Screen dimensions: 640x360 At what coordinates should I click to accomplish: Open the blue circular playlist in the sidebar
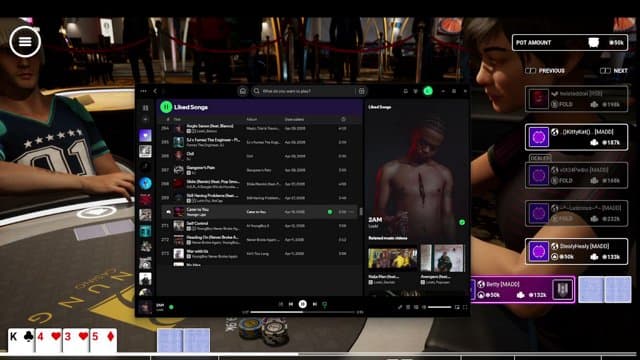(145, 183)
